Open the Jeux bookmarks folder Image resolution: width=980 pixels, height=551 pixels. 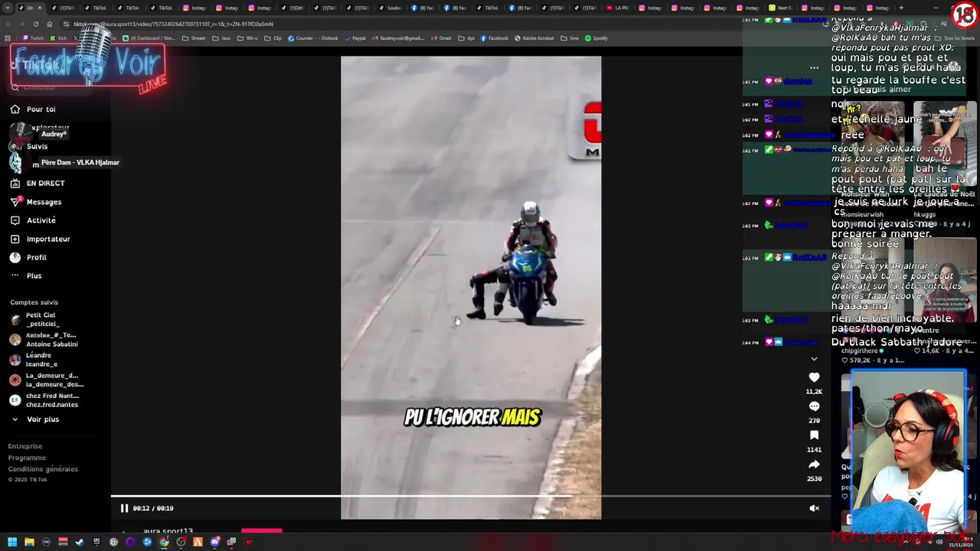222,38
